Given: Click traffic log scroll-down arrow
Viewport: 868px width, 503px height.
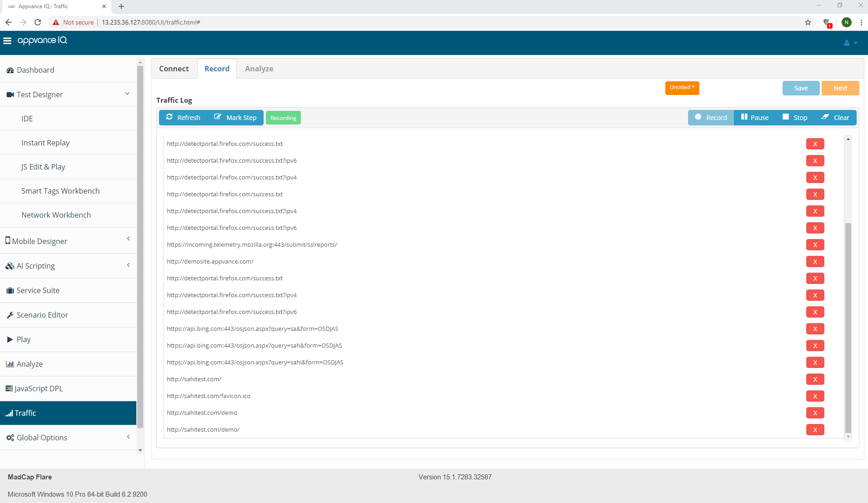Looking at the screenshot, I should 848,437.
